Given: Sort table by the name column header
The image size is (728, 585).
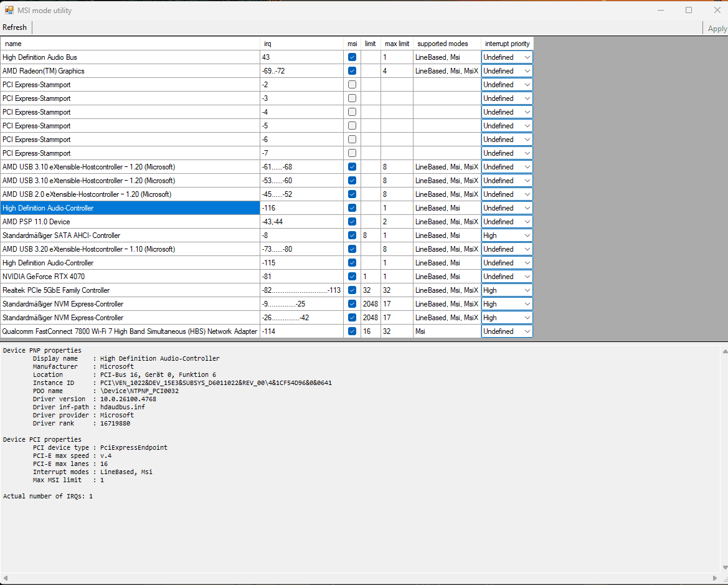Looking at the screenshot, I should click(x=130, y=44).
